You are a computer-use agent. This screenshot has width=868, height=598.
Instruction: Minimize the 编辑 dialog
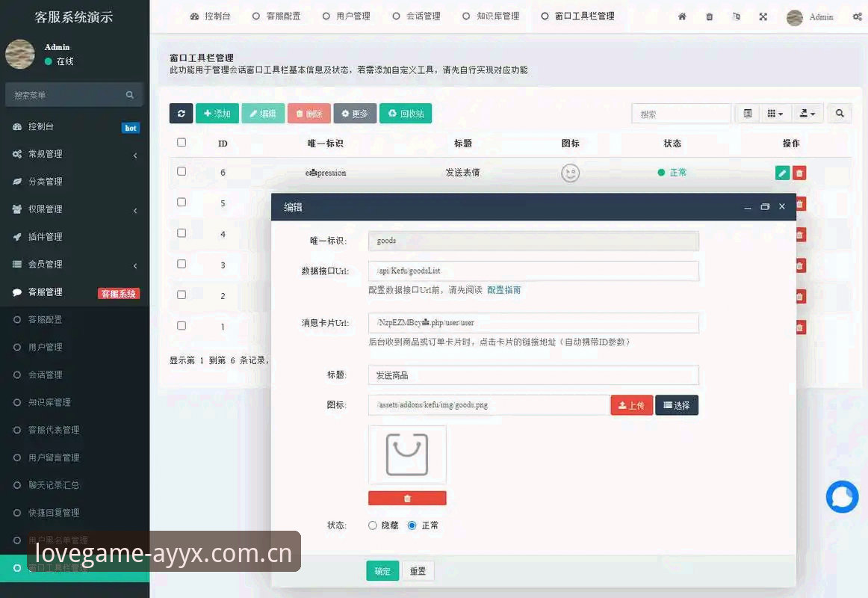[748, 207]
